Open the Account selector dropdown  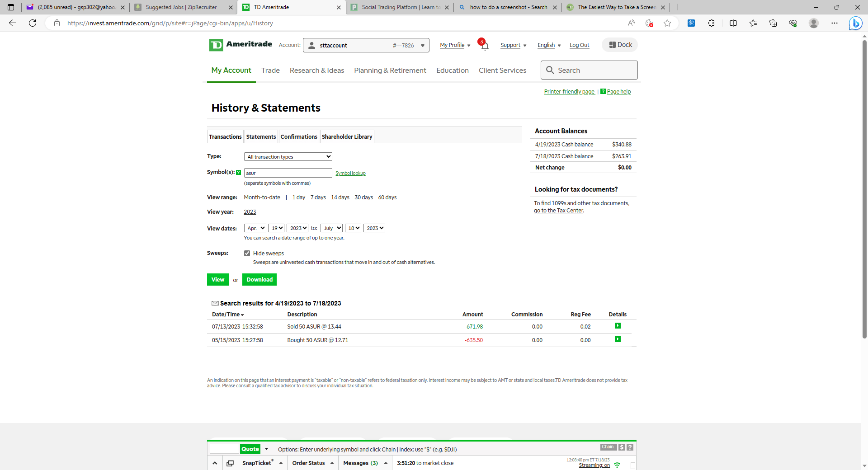click(x=366, y=45)
